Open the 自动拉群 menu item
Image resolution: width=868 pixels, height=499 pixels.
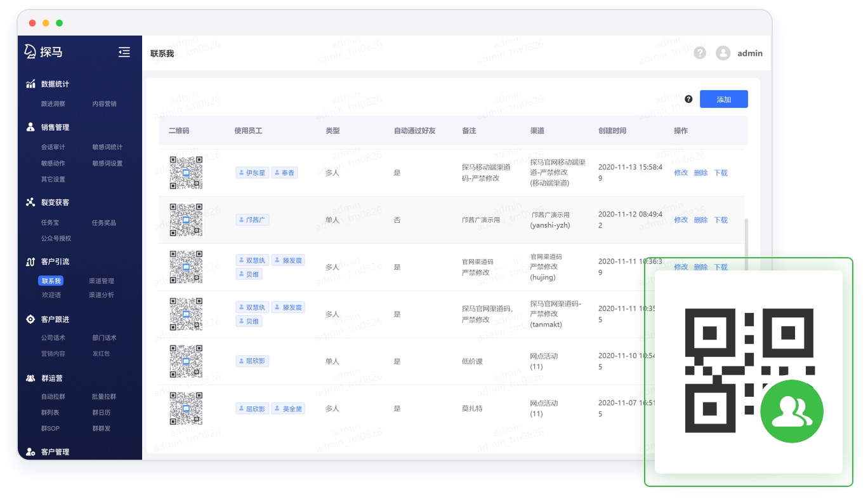53,397
